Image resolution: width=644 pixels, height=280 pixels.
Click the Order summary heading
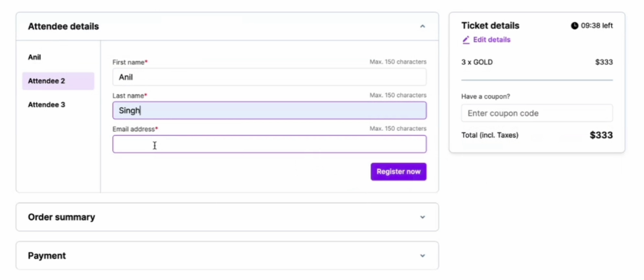coord(62,217)
